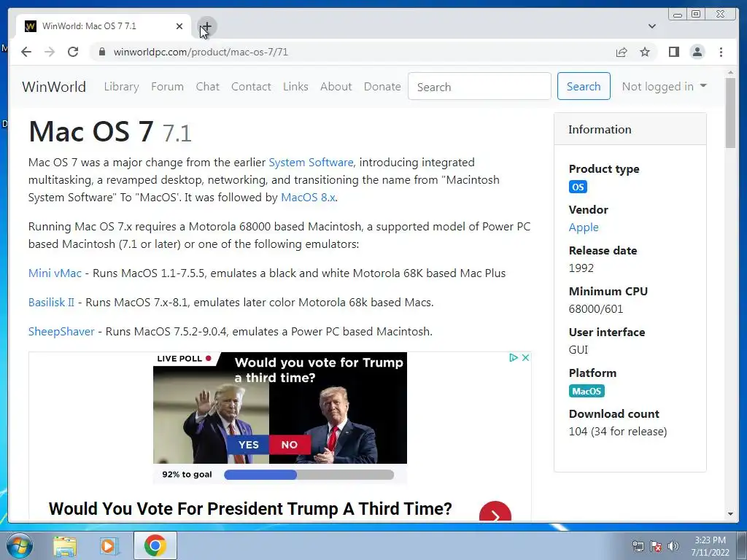Screen dimensions: 747x560
Task: Click the vertical scrollbar thumb
Action: pyautogui.click(x=731, y=113)
